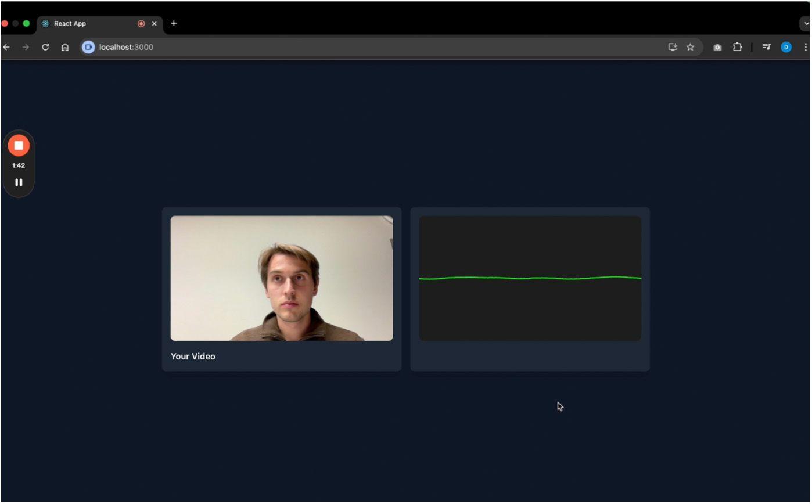Open the camera screenshot extension
812x504 pixels.
(x=717, y=48)
